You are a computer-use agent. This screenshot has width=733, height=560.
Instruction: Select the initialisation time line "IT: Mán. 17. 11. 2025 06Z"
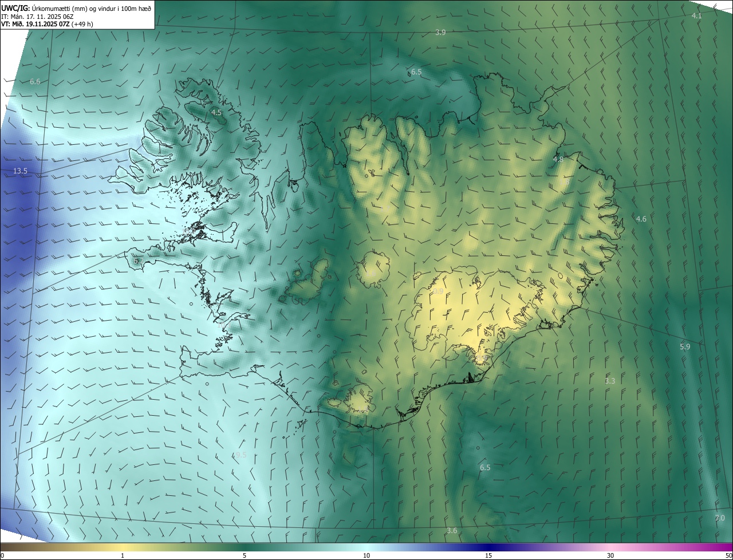(x=38, y=17)
